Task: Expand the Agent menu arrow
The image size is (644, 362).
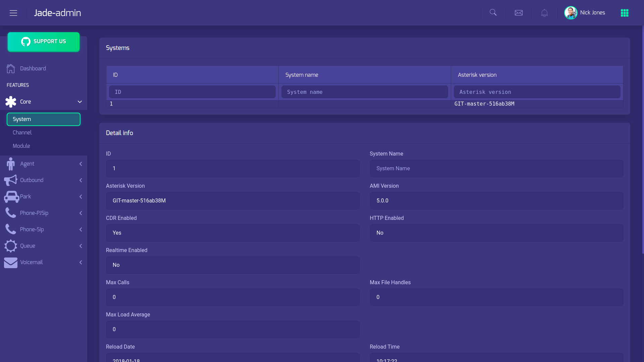Action: (80, 164)
